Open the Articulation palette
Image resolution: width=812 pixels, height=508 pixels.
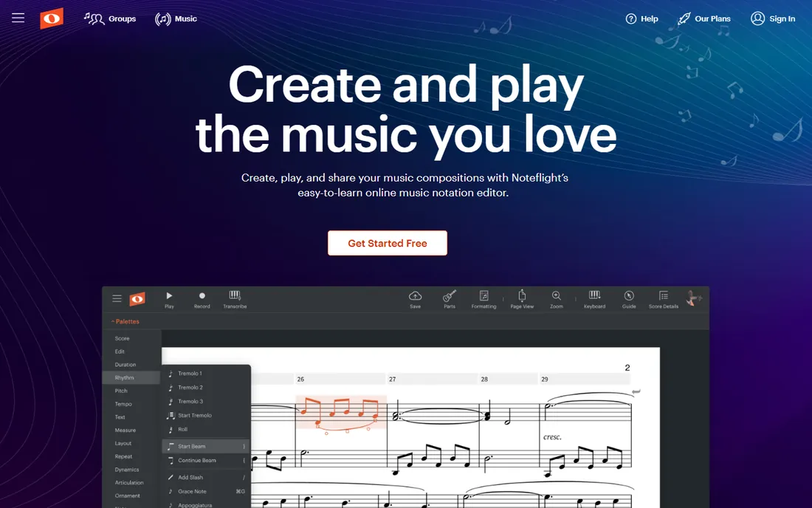click(x=129, y=483)
